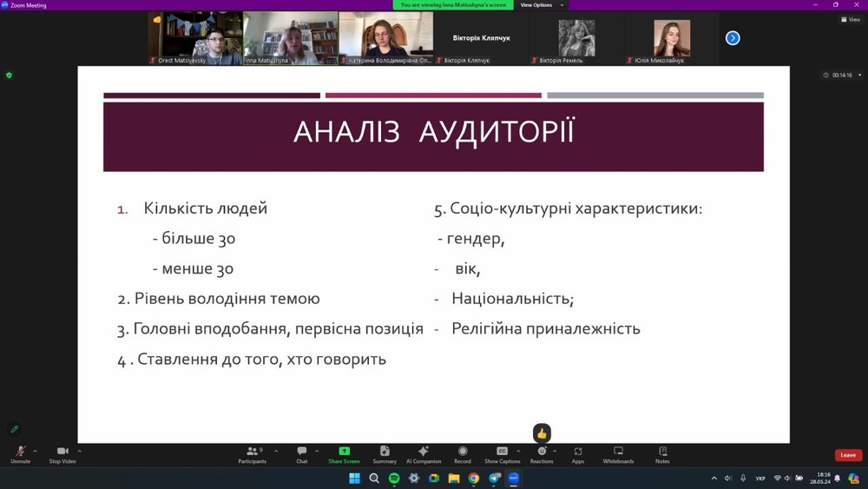Click the green Share Screen icon
Screen dimensions: 868x489
345,451
